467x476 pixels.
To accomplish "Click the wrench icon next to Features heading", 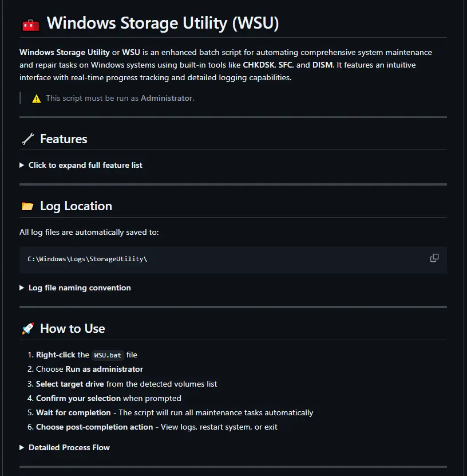I will tap(27, 139).
